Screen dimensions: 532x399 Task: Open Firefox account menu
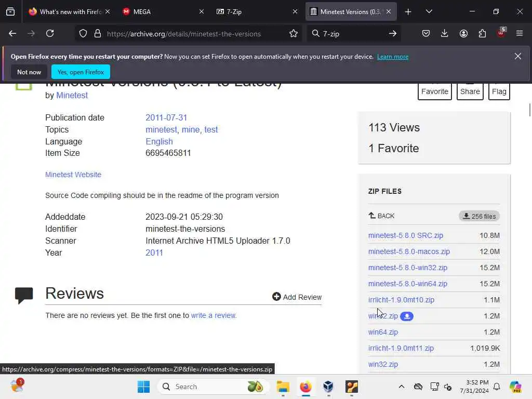(x=463, y=34)
